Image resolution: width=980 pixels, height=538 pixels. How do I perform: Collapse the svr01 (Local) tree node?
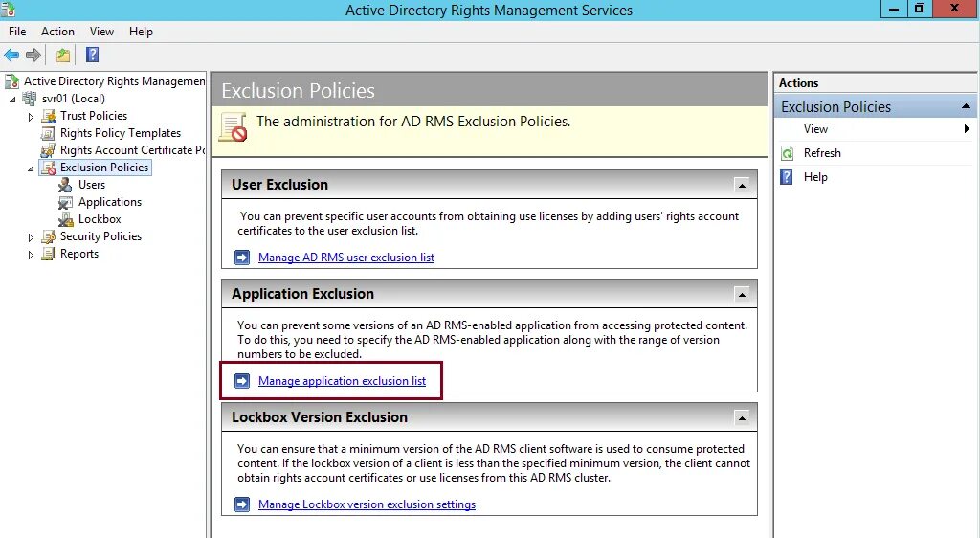tap(12, 100)
